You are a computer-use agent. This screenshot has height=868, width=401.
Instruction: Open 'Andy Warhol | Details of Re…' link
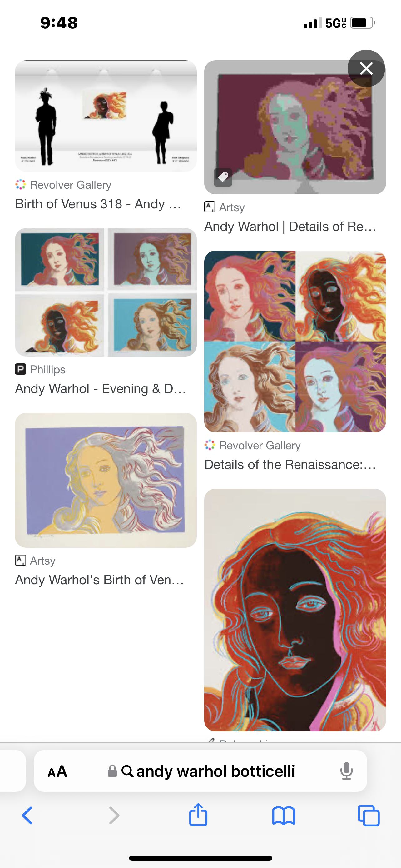pos(290,227)
